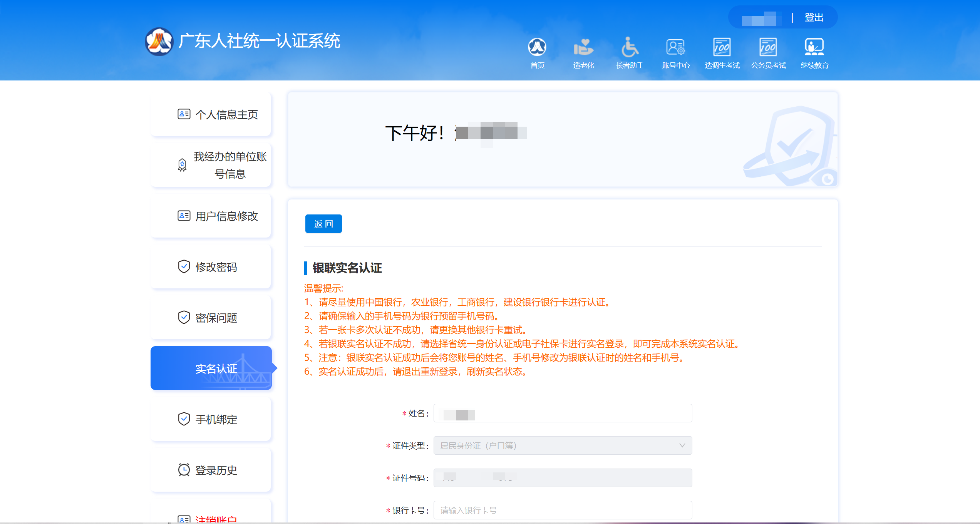Open the 适老化 accessibility icon
The image size is (980, 524).
583,47
